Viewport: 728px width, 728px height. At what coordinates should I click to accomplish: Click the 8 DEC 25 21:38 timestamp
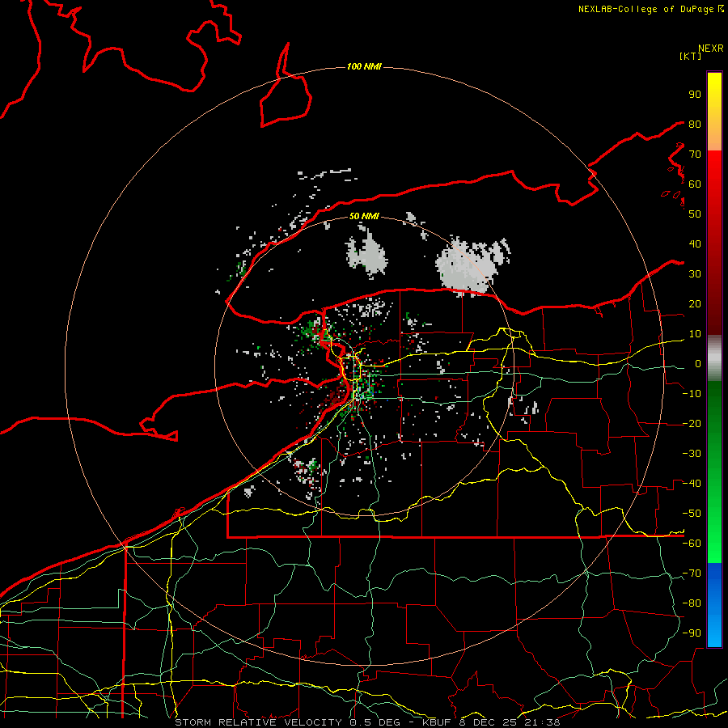pos(510,722)
